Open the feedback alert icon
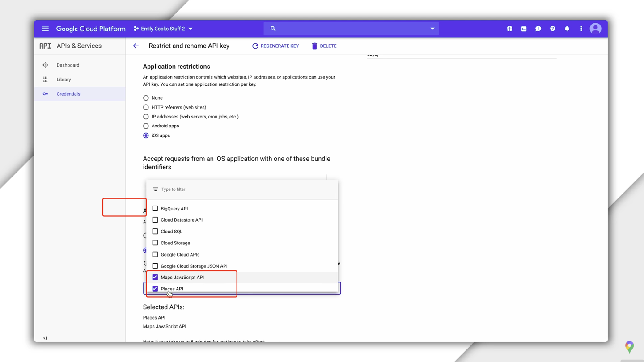The height and width of the screenshot is (362, 644). (538, 29)
